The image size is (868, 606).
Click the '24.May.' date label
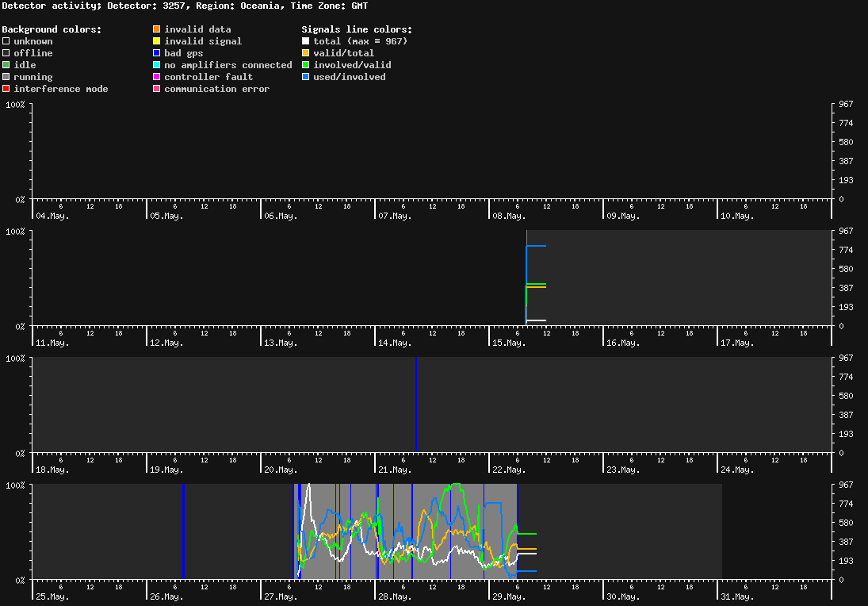pyautogui.click(x=736, y=470)
